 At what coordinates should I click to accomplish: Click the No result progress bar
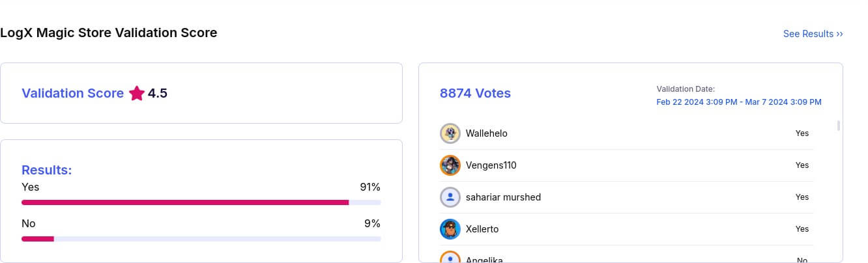[x=201, y=239]
